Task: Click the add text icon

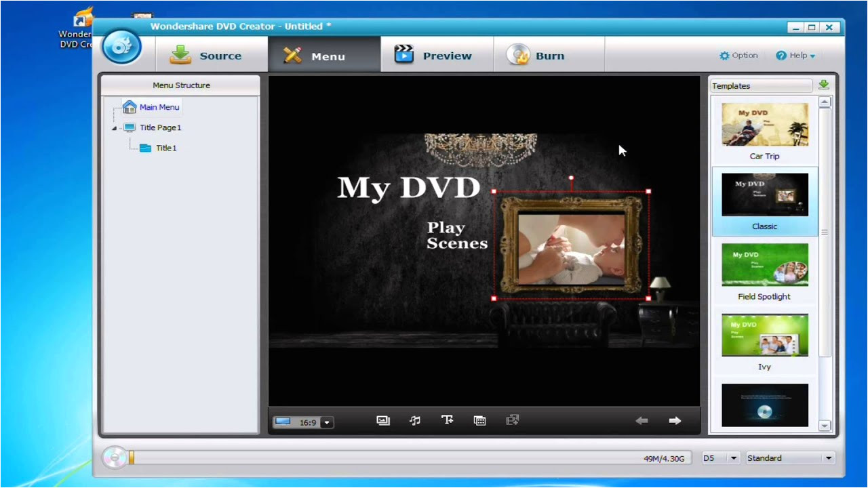Action: point(448,420)
